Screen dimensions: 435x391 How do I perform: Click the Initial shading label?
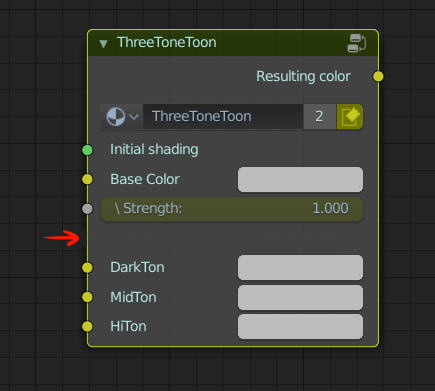[154, 150]
